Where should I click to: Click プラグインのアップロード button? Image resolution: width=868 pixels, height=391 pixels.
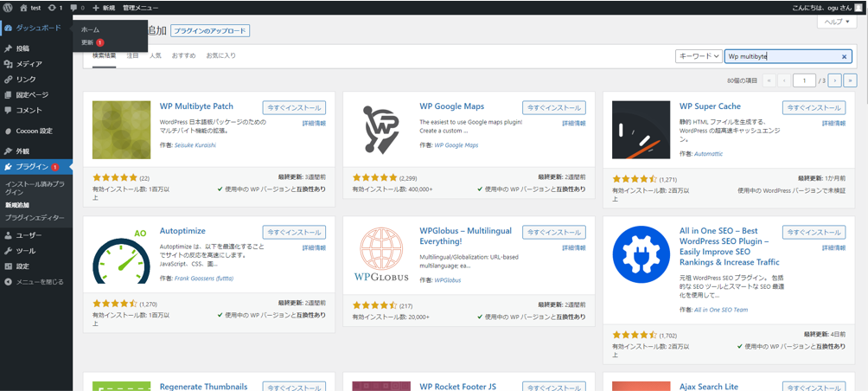[x=210, y=31]
